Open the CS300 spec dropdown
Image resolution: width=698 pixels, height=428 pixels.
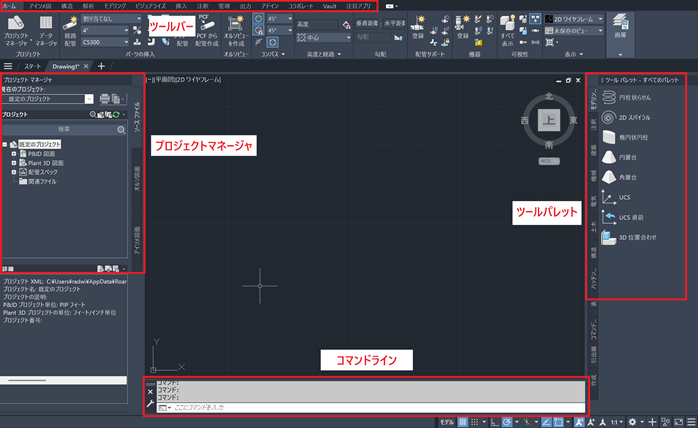pos(105,42)
